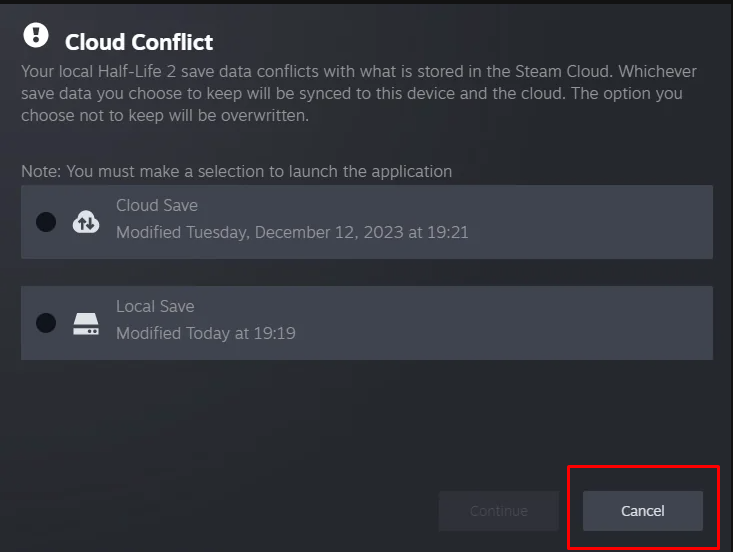Screen dimensions: 733x552
Task: Select the Local Save radio button
Action: point(46,323)
